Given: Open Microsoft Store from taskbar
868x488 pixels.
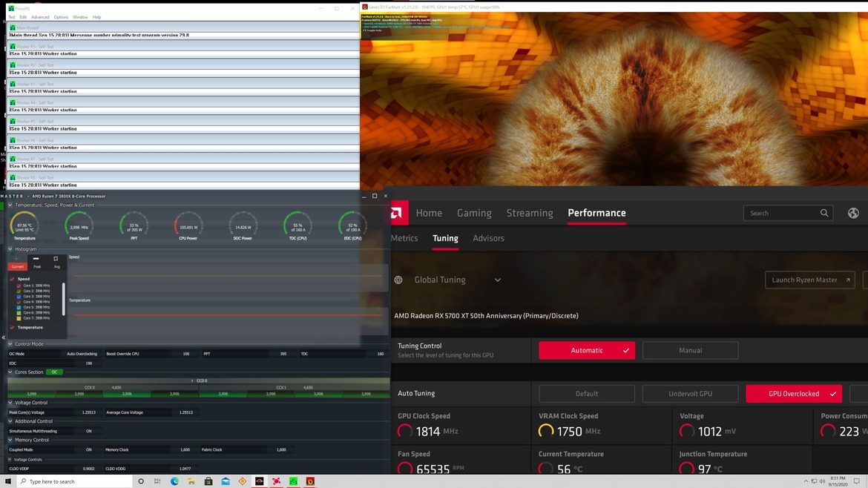Looking at the screenshot, I should [x=208, y=481].
